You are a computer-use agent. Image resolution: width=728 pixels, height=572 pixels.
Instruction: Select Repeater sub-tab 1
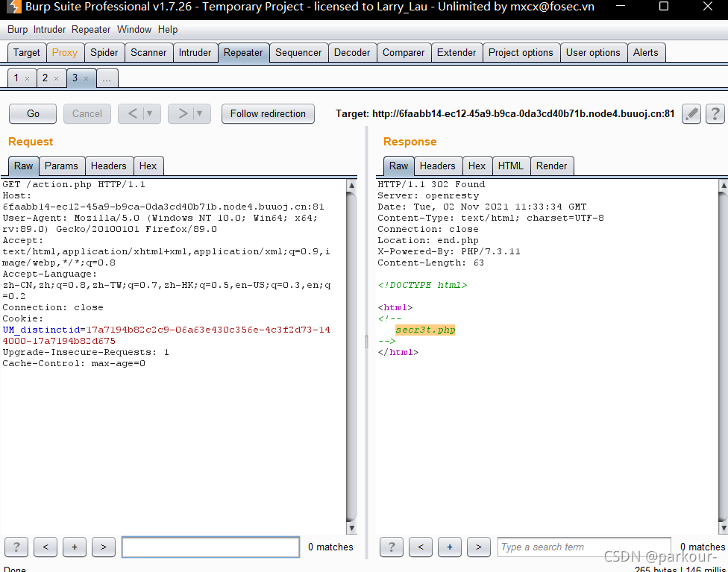[x=16, y=78]
